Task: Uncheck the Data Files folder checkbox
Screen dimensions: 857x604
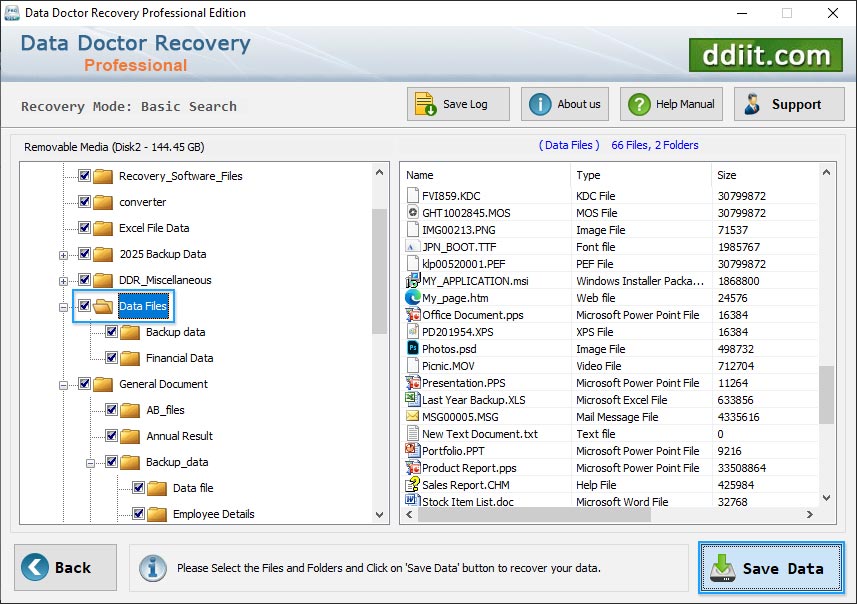Action: (x=85, y=305)
